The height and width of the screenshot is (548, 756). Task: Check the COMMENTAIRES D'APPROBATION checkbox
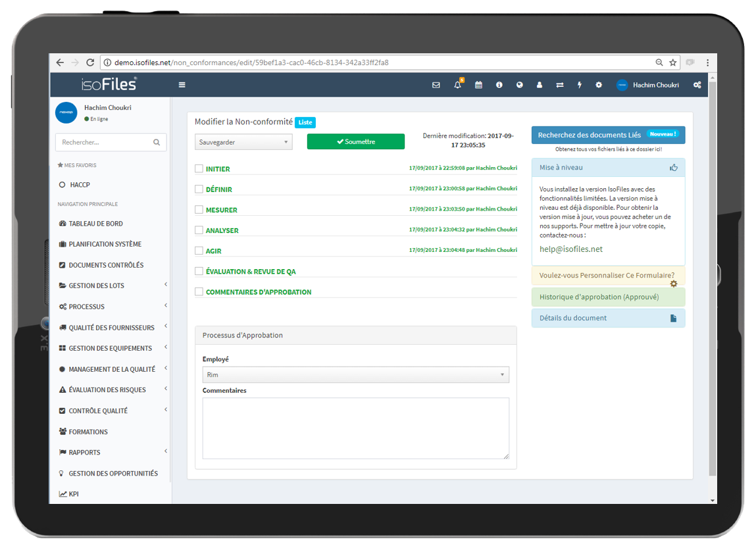(x=199, y=291)
